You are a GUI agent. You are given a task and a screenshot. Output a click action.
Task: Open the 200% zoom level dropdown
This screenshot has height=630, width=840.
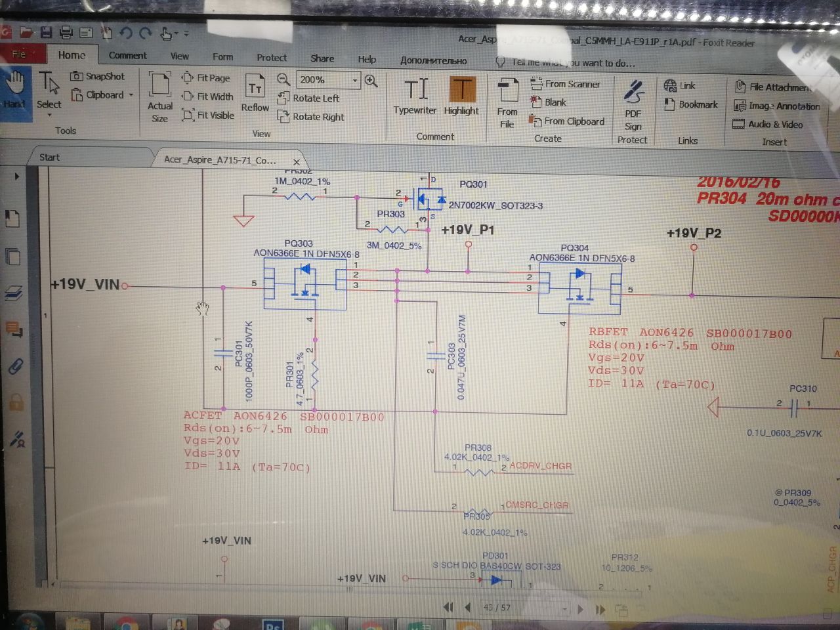[355, 81]
